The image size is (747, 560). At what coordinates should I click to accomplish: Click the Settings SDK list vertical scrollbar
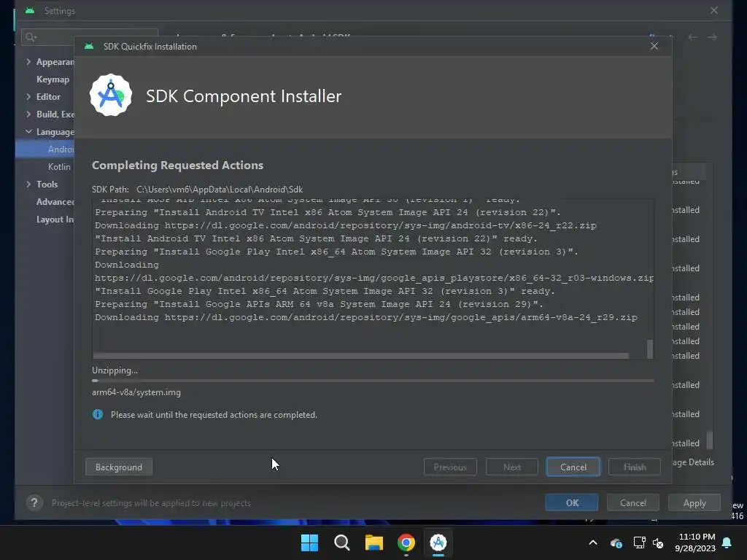709,440
